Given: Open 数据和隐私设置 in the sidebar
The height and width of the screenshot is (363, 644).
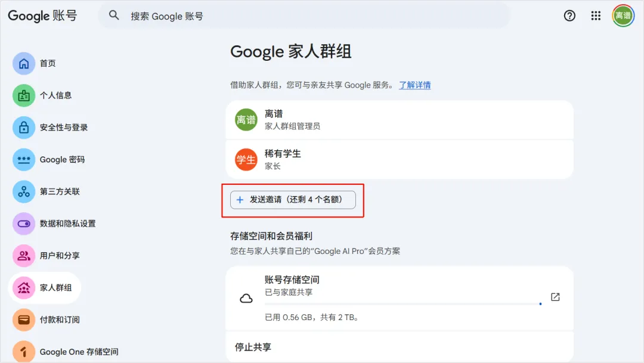Looking at the screenshot, I should 67,224.
